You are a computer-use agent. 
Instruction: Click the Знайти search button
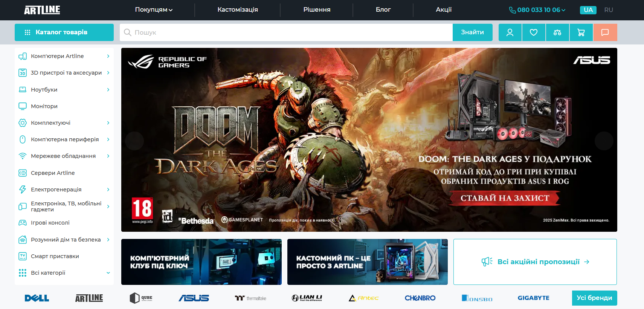tap(472, 32)
